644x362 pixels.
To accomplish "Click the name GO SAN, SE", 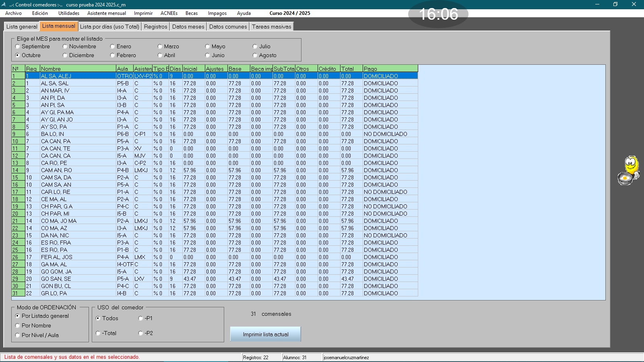I will 56,279.
